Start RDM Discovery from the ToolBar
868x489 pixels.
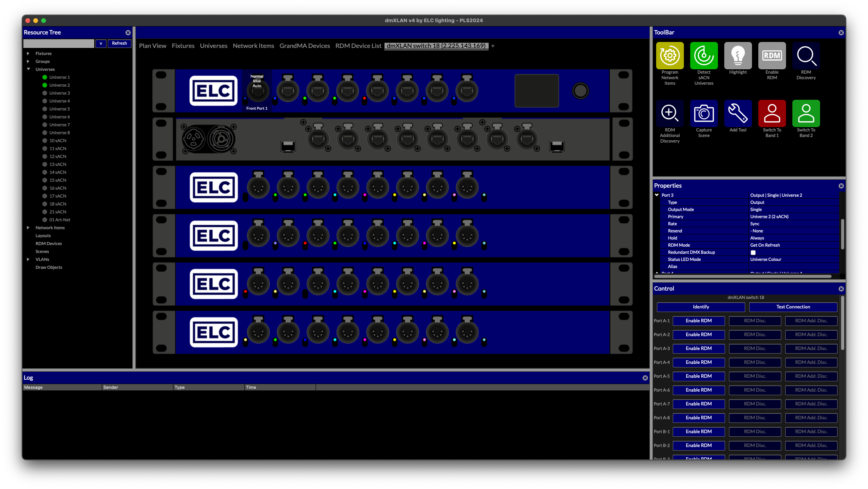[x=806, y=56]
